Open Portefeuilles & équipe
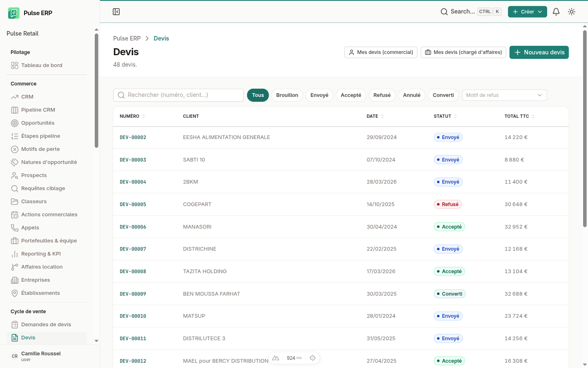This screenshot has height=368, width=588. (47, 241)
